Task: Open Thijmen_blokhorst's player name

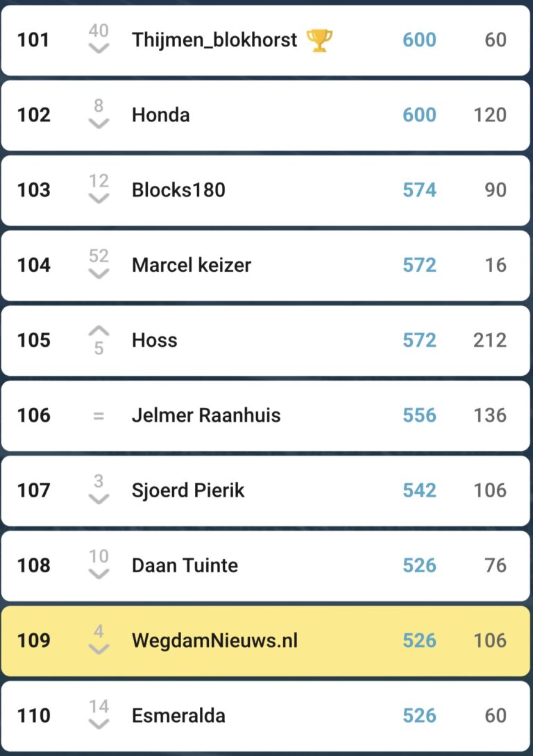Action: (214, 40)
